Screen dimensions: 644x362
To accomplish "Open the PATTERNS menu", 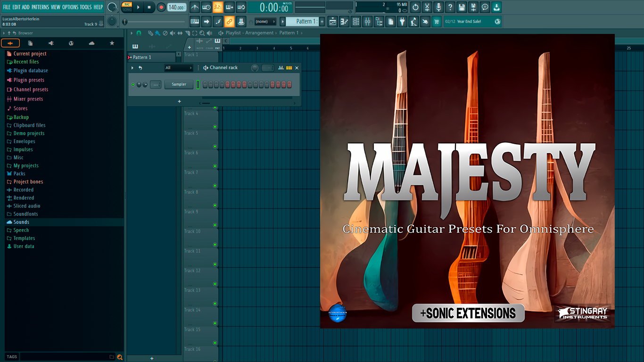I will [x=40, y=7].
